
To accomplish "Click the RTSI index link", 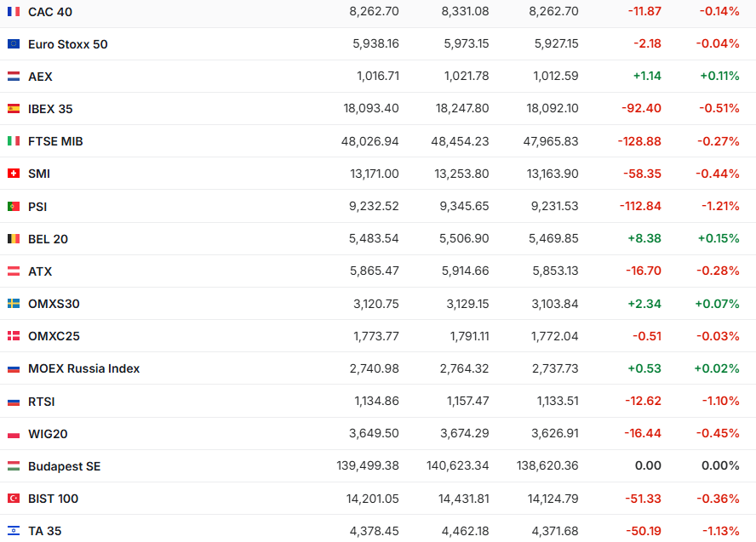I will 41,402.
